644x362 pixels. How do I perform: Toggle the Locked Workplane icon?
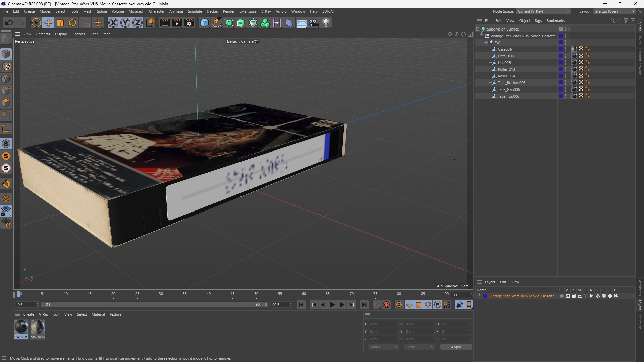6,211
